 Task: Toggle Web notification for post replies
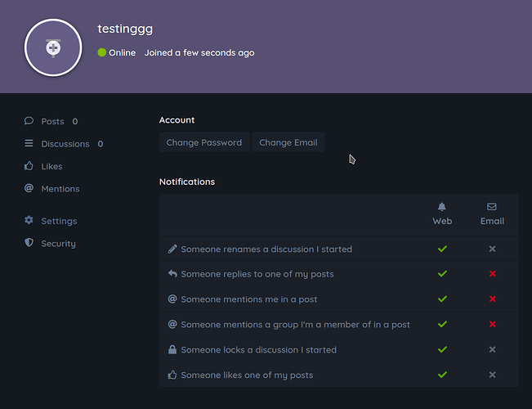click(x=442, y=274)
